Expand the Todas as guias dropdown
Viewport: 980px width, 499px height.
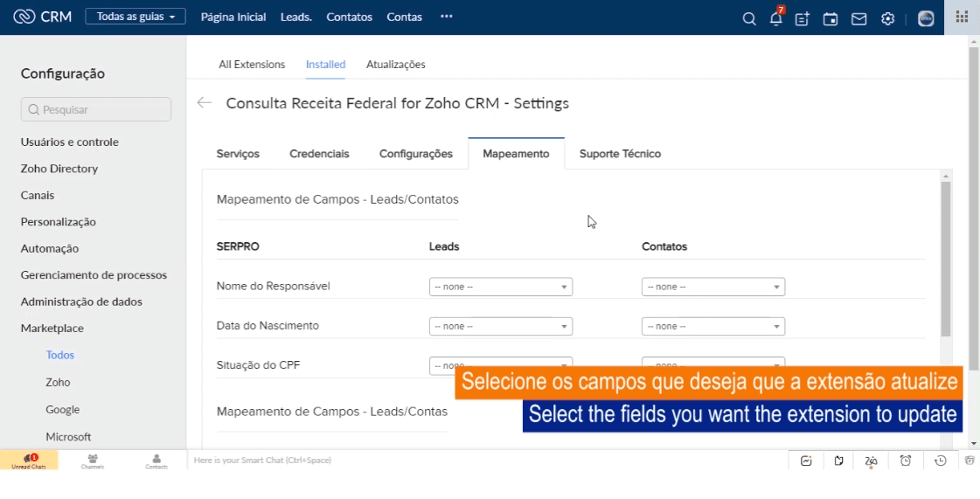pyautogui.click(x=136, y=17)
